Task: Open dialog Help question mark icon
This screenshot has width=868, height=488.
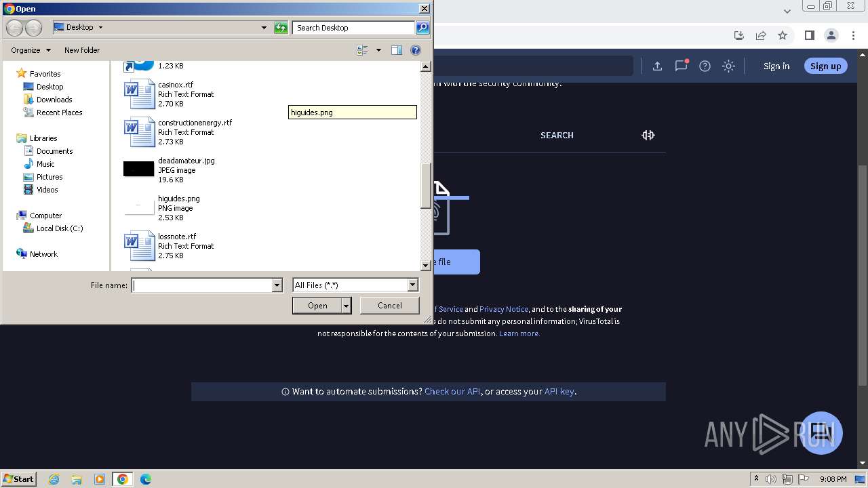Action: tap(416, 50)
